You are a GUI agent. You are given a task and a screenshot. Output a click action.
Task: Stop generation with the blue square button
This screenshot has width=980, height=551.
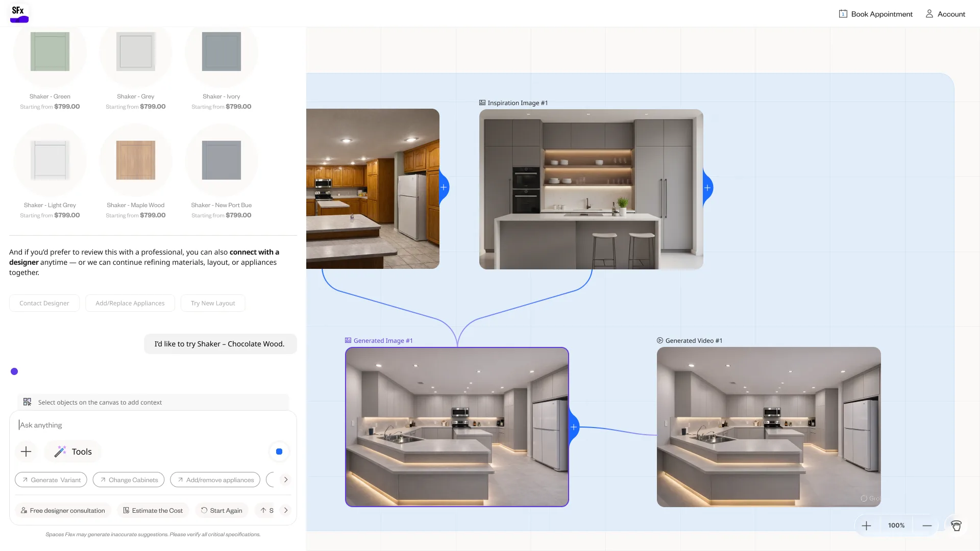click(279, 452)
